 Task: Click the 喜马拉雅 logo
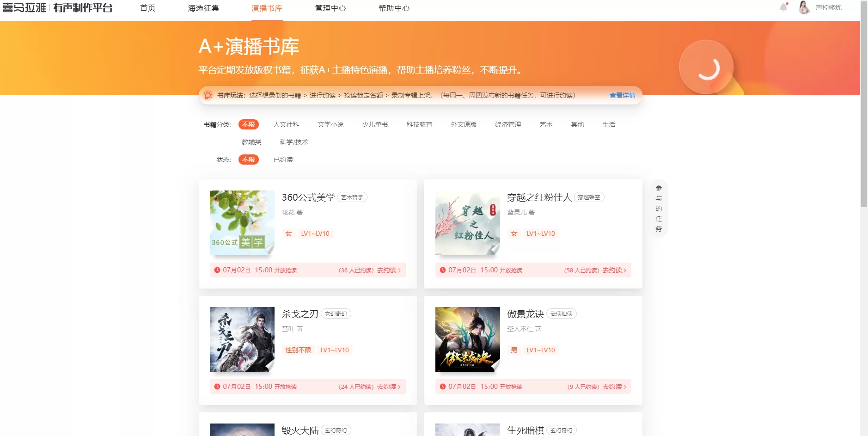tap(24, 8)
